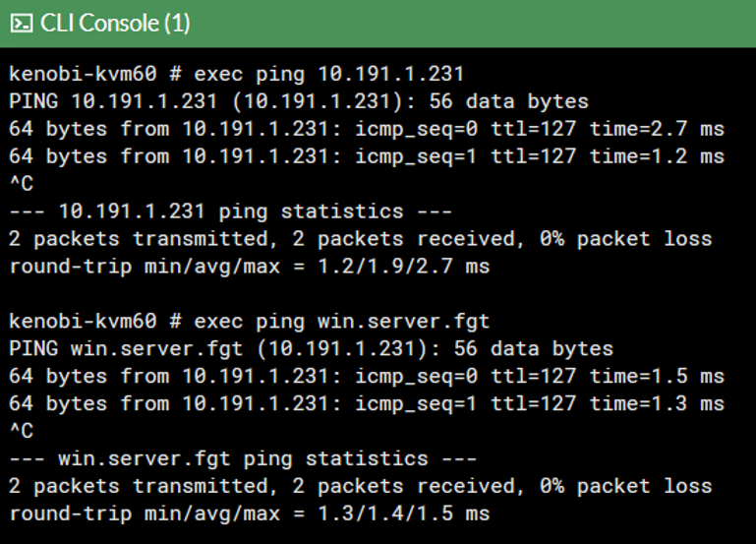Click the 10.191.1.231 ping statistics header
The width and height of the screenshot is (756, 544).
click(230, 212)
